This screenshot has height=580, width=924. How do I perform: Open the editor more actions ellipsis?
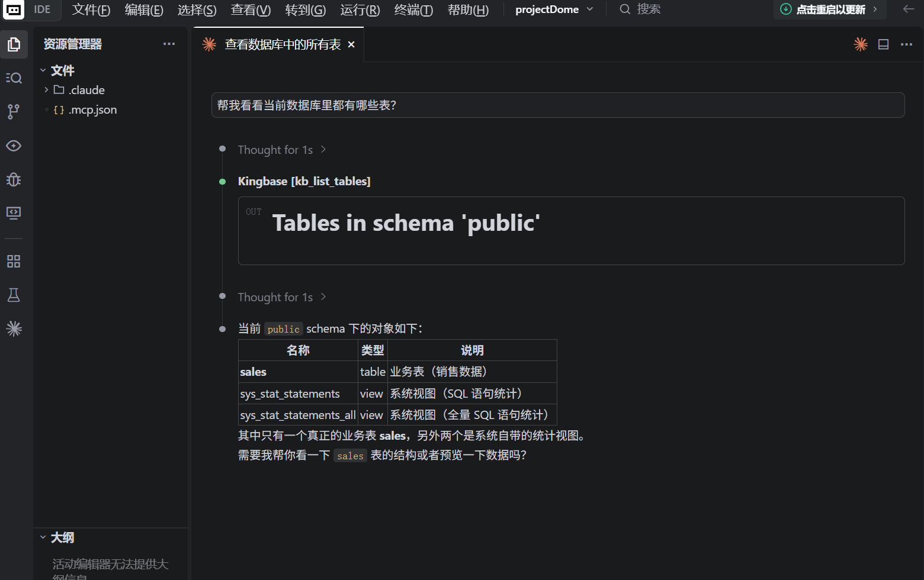pos(906,44)
